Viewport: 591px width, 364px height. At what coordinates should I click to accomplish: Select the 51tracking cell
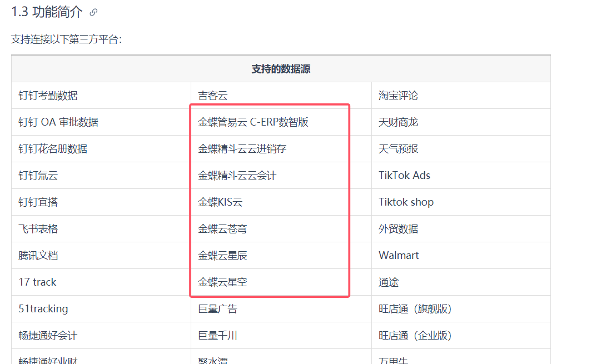click(101, 309)
